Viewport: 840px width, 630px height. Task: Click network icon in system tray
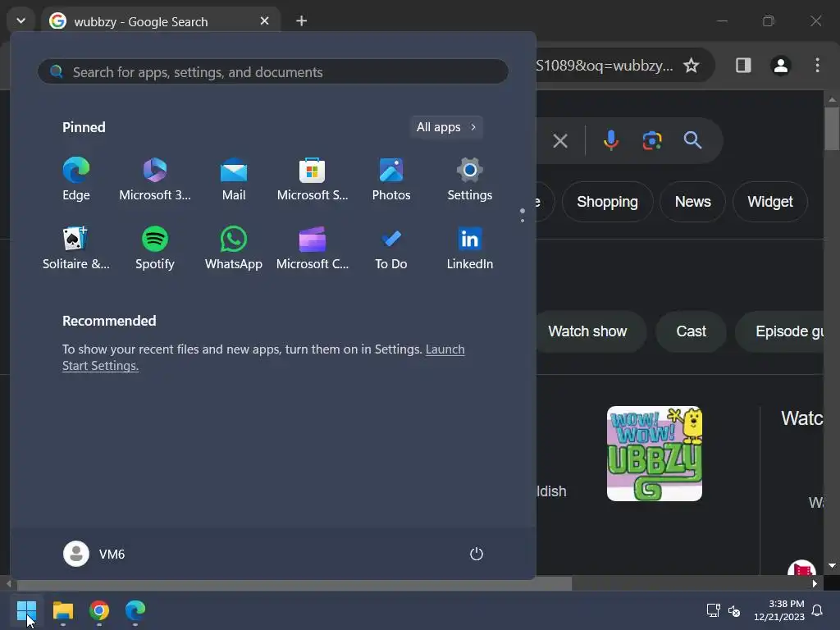(x=713, y=610)
